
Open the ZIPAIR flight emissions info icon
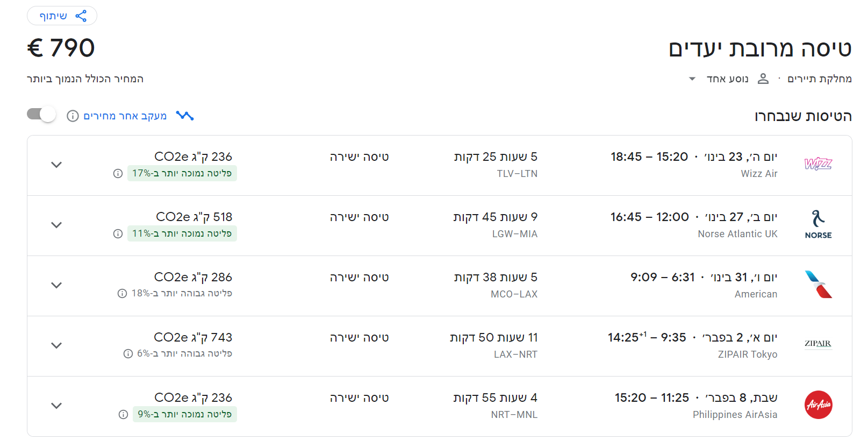point(128,353)
